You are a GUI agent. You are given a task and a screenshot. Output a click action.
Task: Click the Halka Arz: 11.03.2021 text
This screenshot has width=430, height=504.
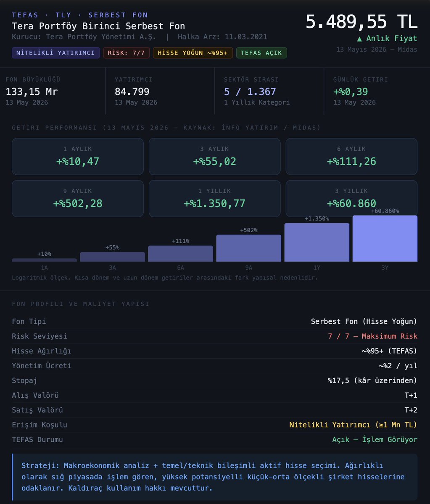tap(222, 37)
